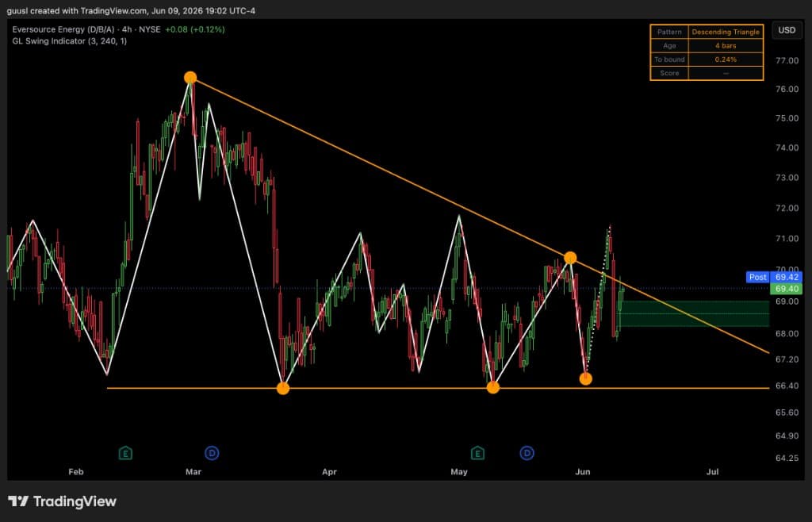
Task: Click the March dividend D marker
Action: click(212, 453)
